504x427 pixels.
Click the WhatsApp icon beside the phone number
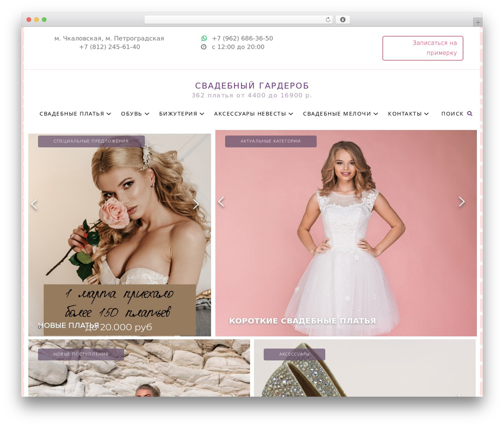pyautogui.click(x=204, y=38)
